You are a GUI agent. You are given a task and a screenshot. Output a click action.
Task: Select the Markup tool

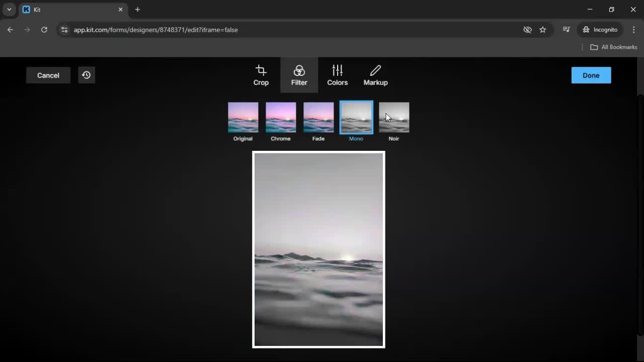(x=375, y=75)
